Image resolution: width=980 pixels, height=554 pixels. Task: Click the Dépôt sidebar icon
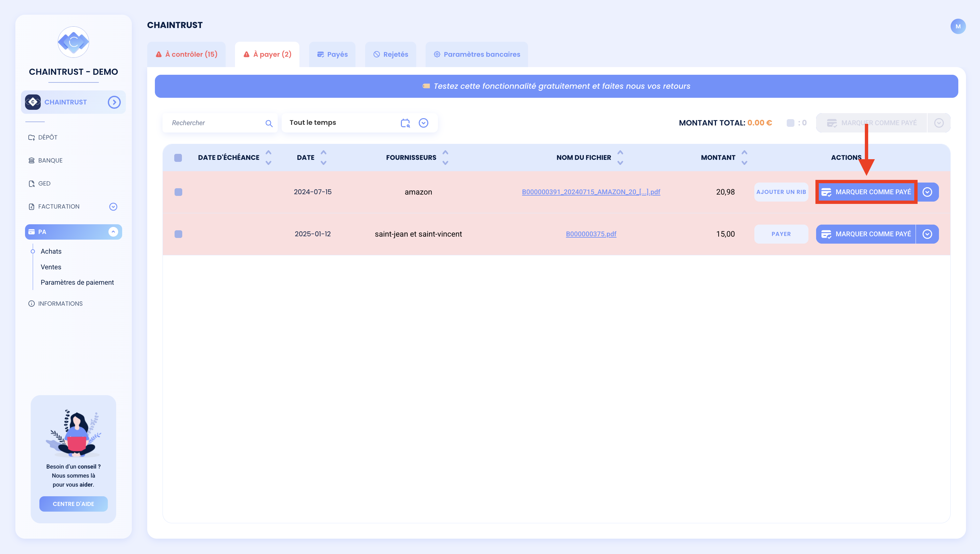[32, 137]
